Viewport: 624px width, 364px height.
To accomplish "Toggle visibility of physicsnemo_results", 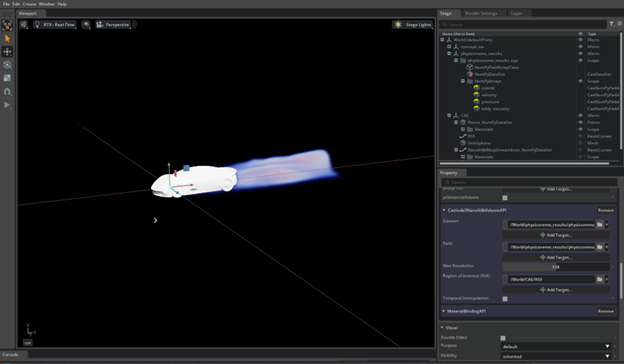I will pyautogui.click(x=580, y=53).
